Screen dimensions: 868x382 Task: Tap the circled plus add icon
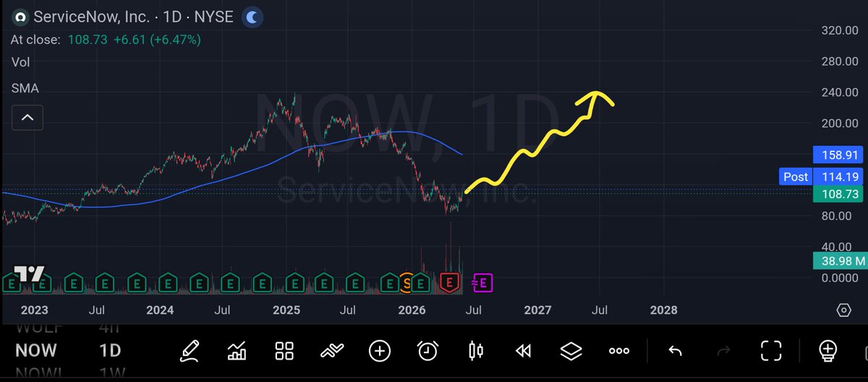tap(380, 351)
